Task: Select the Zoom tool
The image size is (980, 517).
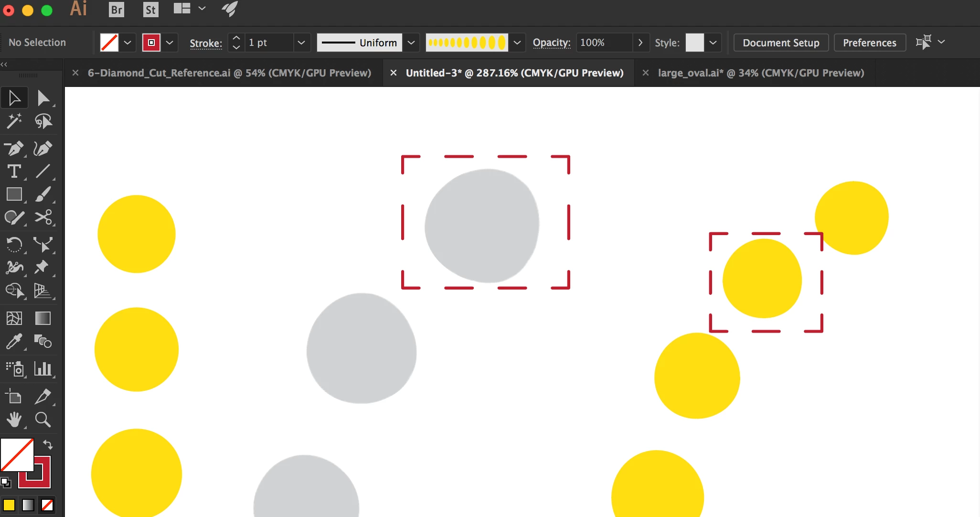Action: pos(43,420)
